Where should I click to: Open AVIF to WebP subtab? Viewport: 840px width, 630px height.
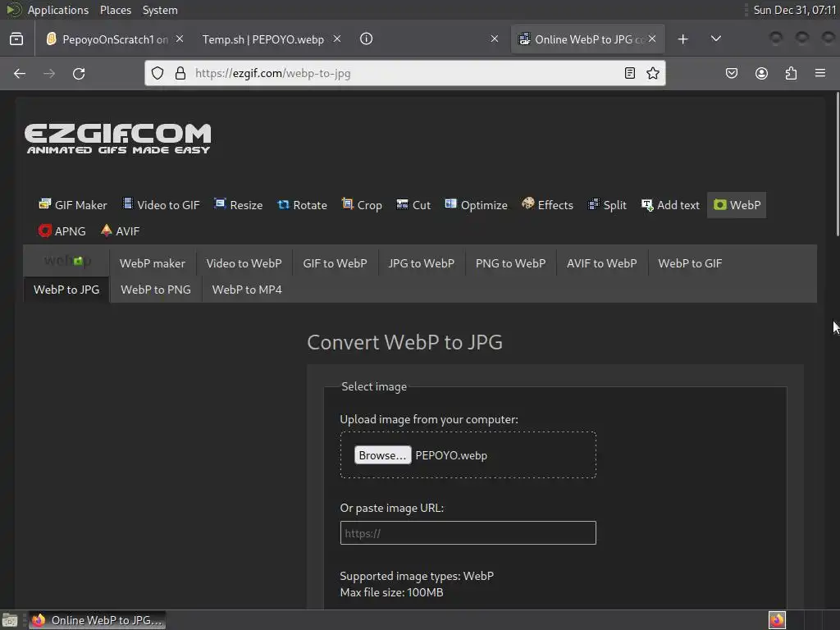click(x=601, y=263)
